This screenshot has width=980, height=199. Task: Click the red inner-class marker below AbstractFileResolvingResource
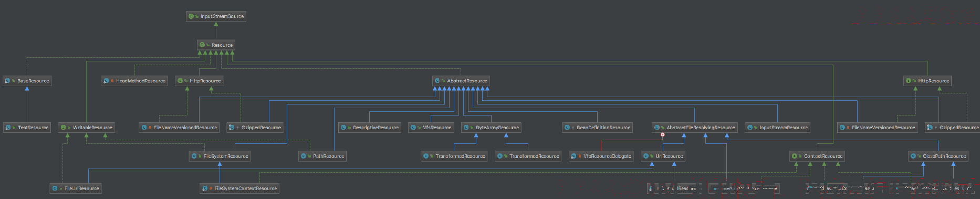(662, 135)
